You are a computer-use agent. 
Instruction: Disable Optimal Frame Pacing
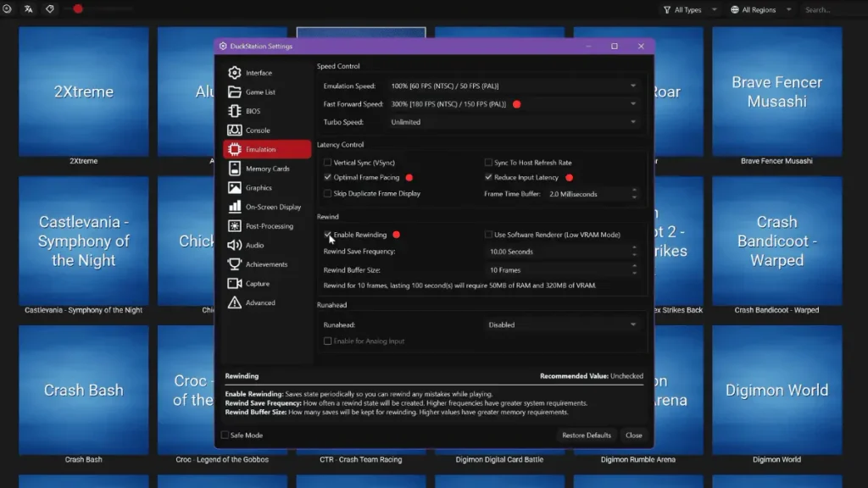click(x=328, y=178)
